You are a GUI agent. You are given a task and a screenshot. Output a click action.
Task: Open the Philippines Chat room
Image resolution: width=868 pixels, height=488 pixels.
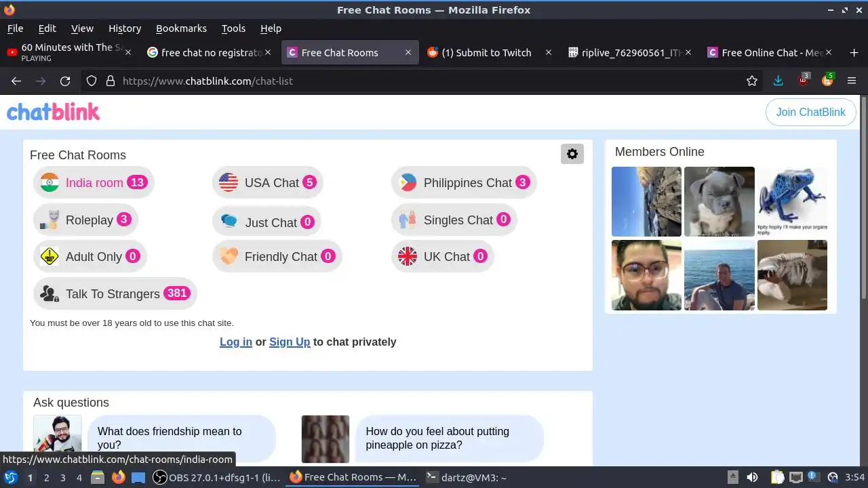click(x=464, y=182)
